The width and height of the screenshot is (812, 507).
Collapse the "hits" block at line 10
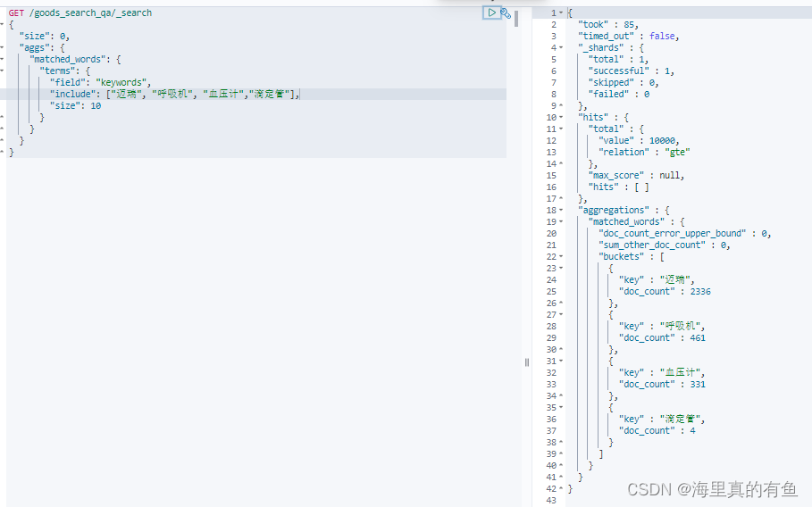[x=561, y=118]
